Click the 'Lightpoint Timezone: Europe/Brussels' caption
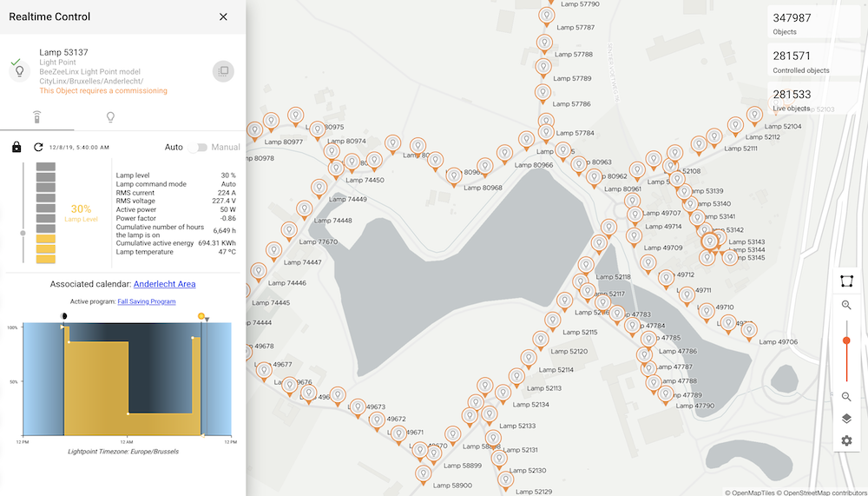 coord(123,452)
